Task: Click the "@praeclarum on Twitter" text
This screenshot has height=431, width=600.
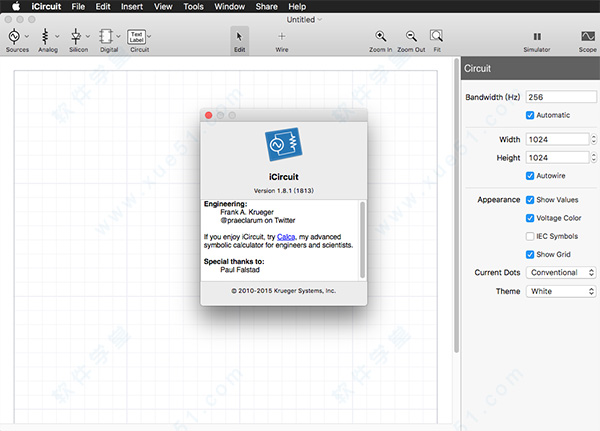Action: click(x=258, y=220)
